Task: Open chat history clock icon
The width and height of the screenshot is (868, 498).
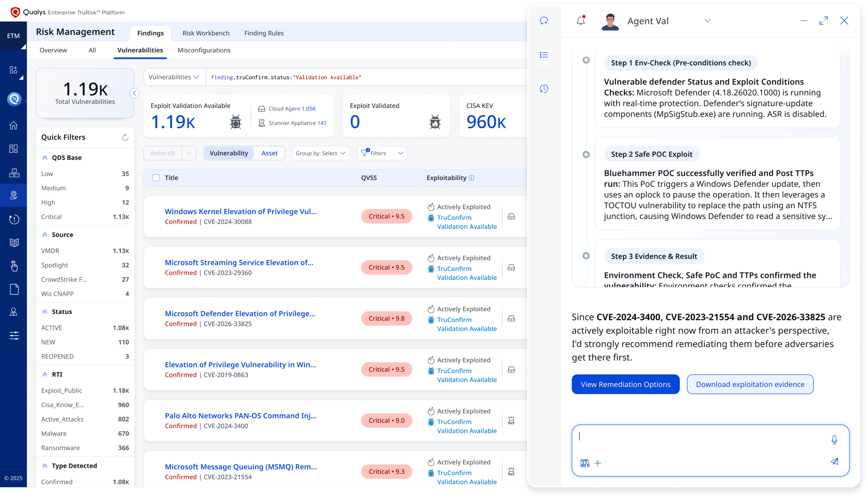Action: pyautogui.click(x=544, y=89)
